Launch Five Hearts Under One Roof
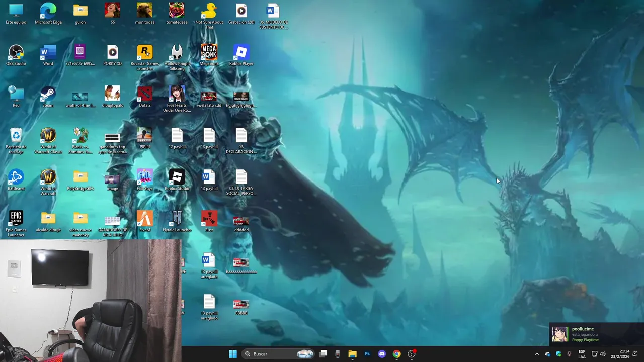The width and height of the screenshot is (644, 362). [177, 99]
